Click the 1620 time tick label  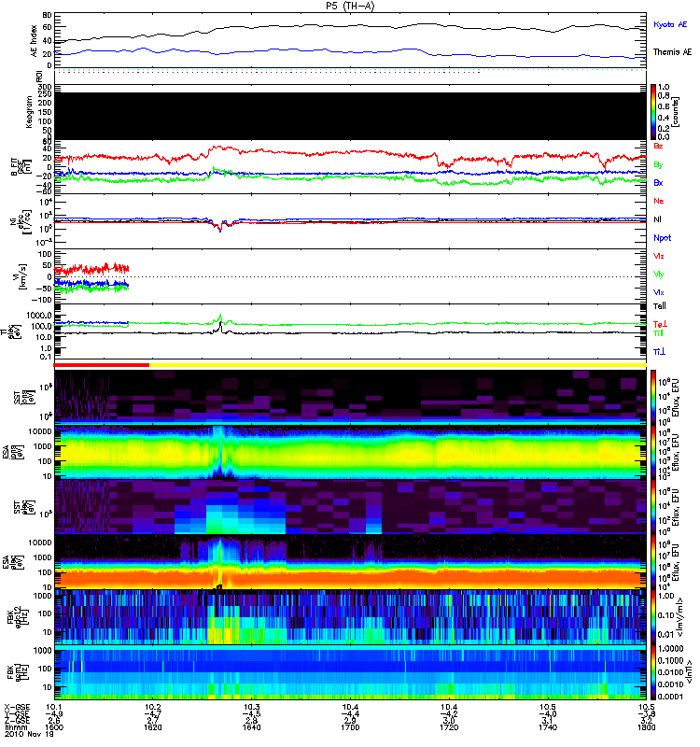tap(152, 727)
